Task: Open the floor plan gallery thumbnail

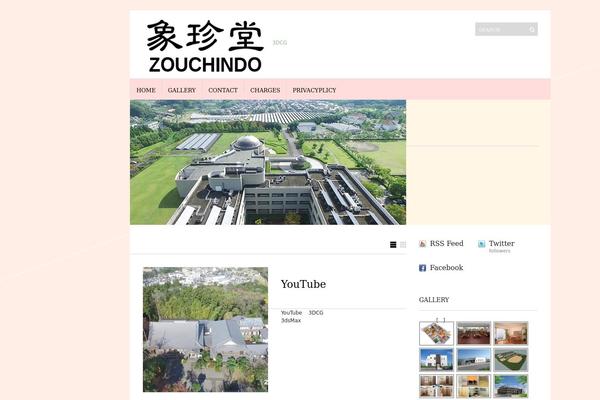Action: tap(436, 334)
